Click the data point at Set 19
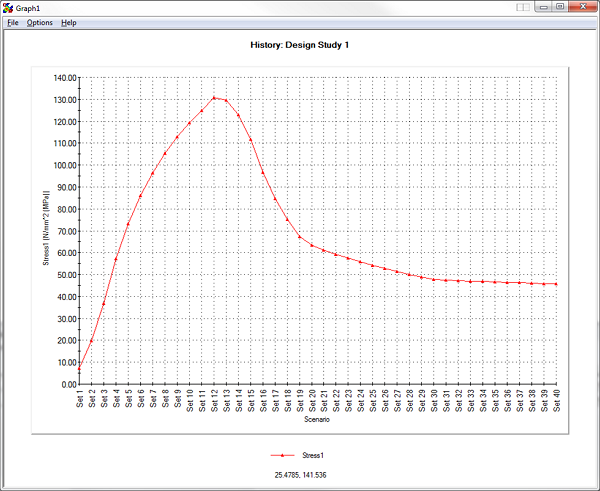 (299, 236)
